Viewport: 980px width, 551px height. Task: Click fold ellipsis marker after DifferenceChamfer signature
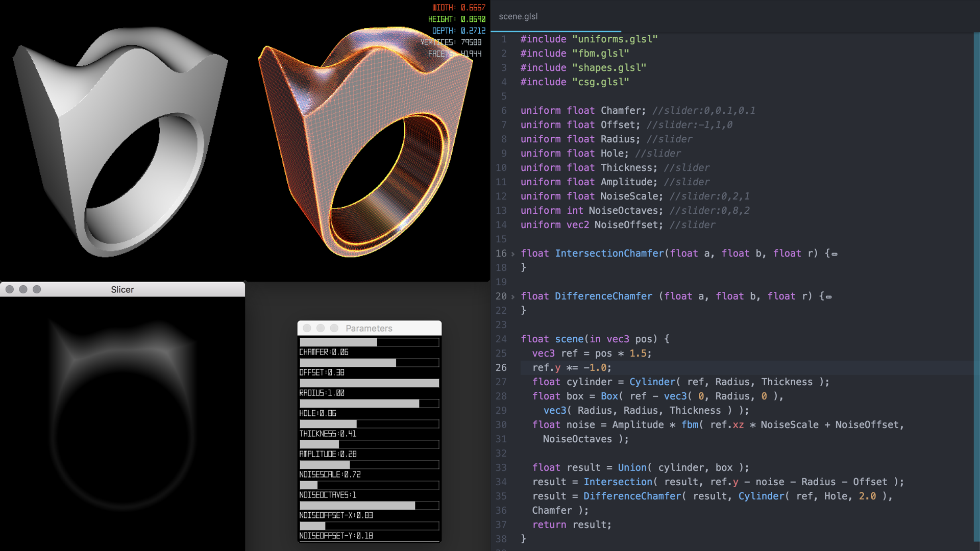(829, 297)
